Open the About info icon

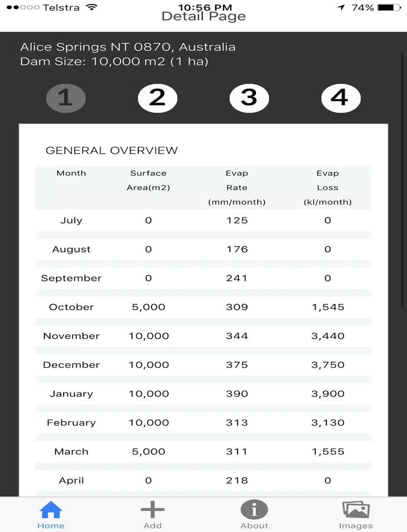coord(254,509)
